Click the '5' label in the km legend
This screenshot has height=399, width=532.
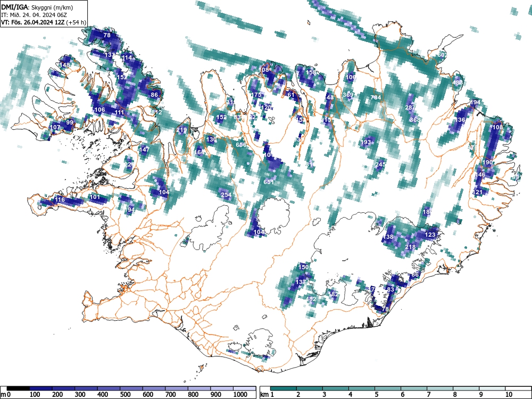(377, 395)
